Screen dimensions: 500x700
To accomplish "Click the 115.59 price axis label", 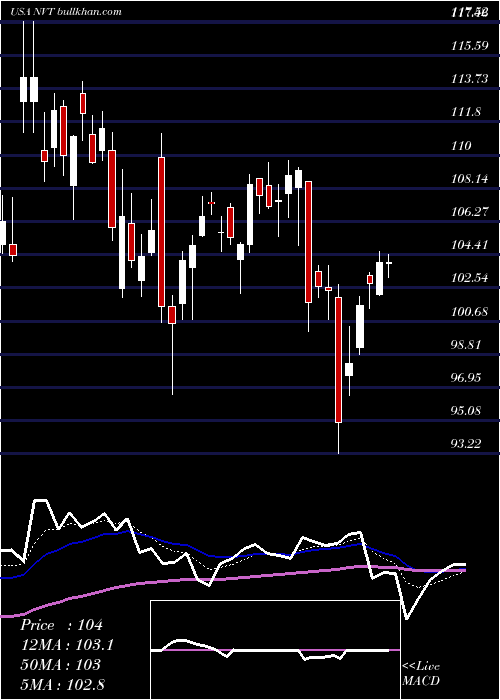I will click(470, 46).
